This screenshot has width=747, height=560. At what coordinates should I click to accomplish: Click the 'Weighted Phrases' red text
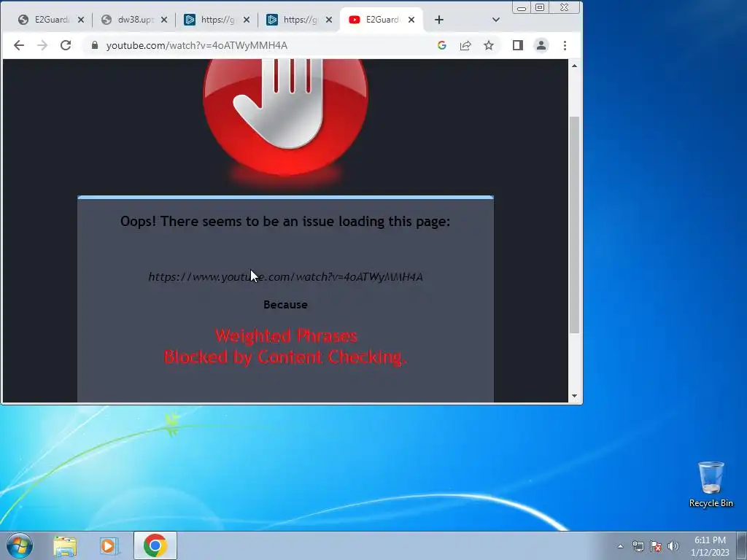point(286,335)
